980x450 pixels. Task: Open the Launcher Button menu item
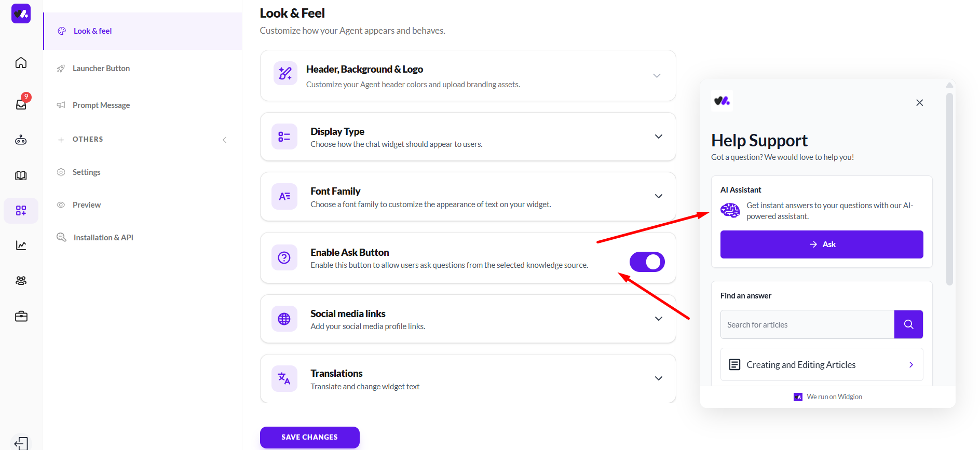click(101, 69)
